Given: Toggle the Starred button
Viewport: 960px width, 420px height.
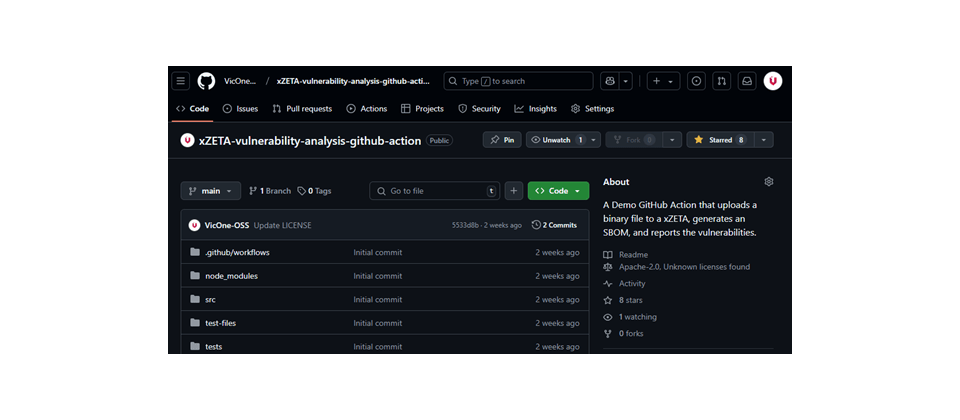Looking at the screenshot, I should click(x=720, y=140).
